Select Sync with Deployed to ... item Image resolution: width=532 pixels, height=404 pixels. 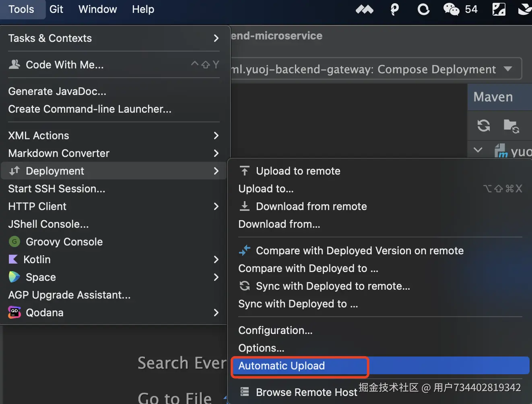pos(380,304)
